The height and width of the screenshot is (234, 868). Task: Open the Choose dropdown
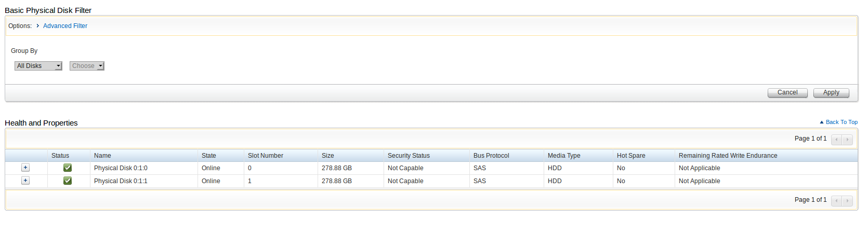(87, 66)
